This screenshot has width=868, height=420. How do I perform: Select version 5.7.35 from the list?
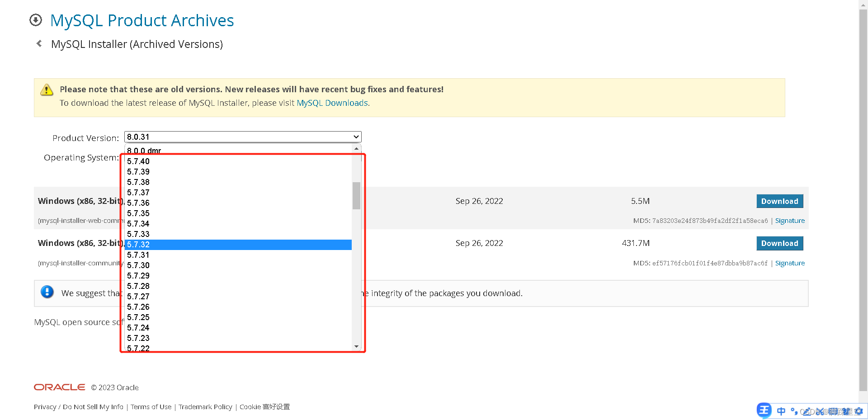click(x=238, y=213)
